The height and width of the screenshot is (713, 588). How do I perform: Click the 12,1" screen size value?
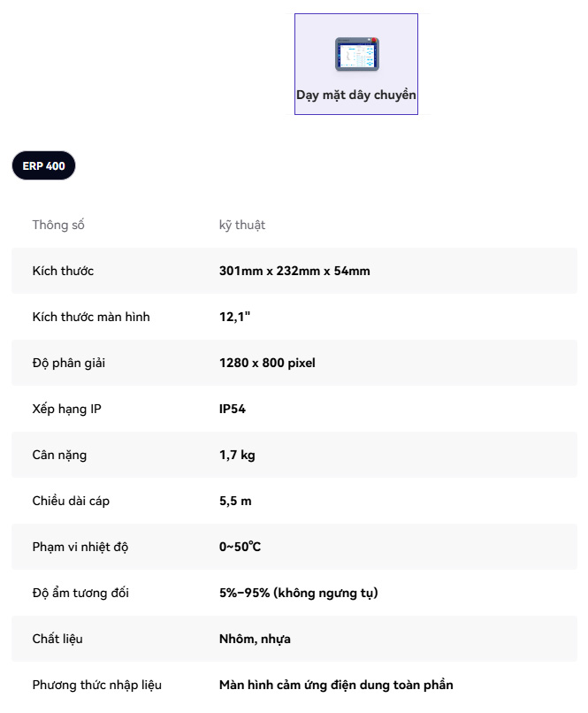235,317
